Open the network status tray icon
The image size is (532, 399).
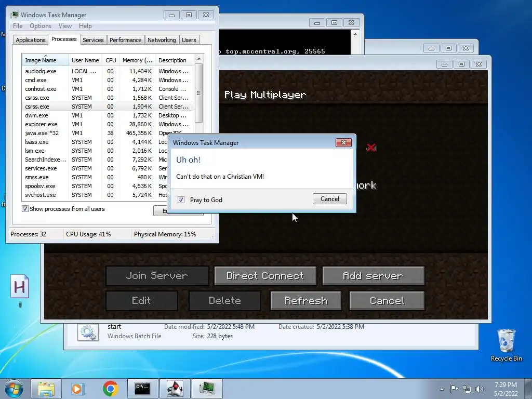[467, 389]
